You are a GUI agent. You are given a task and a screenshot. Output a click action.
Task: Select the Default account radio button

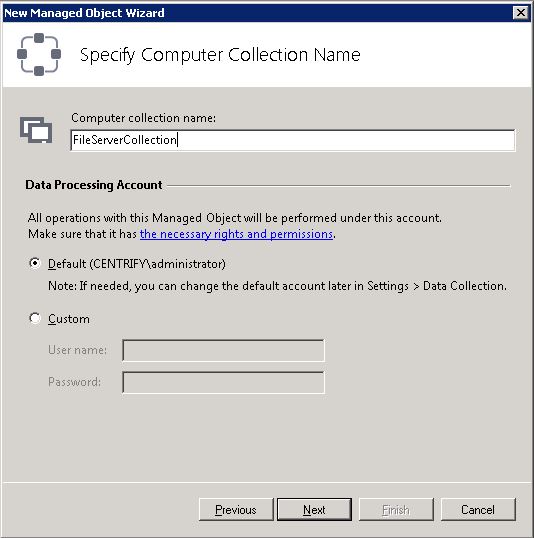(x=35, y=263)
